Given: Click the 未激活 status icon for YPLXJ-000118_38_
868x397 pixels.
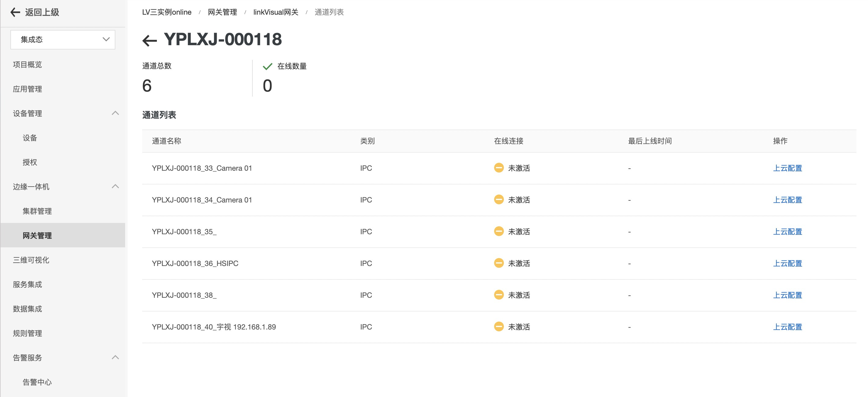Looking at the screenshot, I should [x=499, y=294].
